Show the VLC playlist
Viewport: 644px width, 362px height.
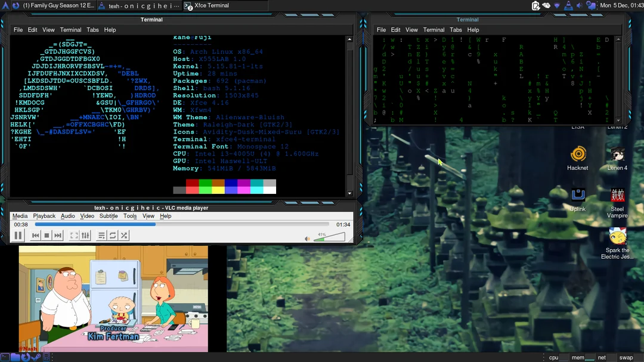(101, 235)
